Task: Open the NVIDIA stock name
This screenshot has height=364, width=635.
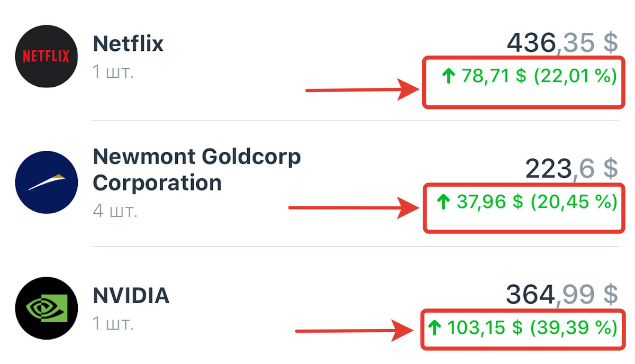Action: pyautogui.click(x=131, y=295)
